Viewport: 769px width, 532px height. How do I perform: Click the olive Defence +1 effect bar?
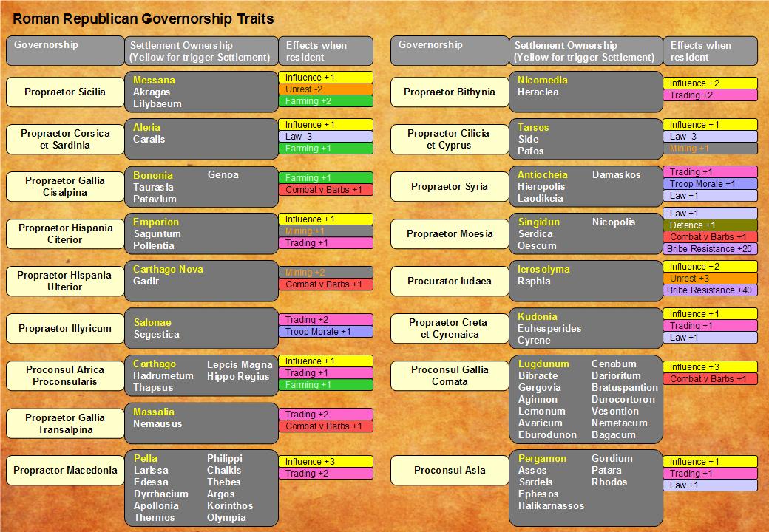[710, 225]
